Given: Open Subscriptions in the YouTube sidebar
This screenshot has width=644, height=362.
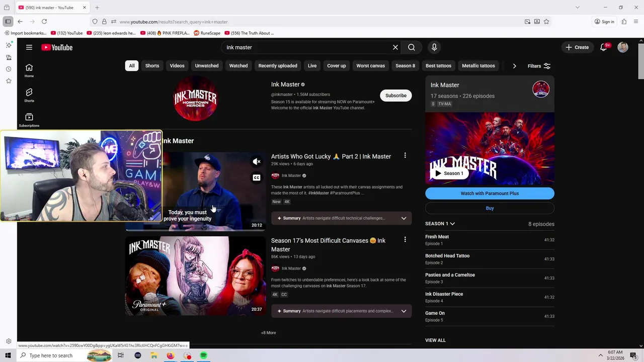Looking at the screenshot, I should tap(29, 120).
